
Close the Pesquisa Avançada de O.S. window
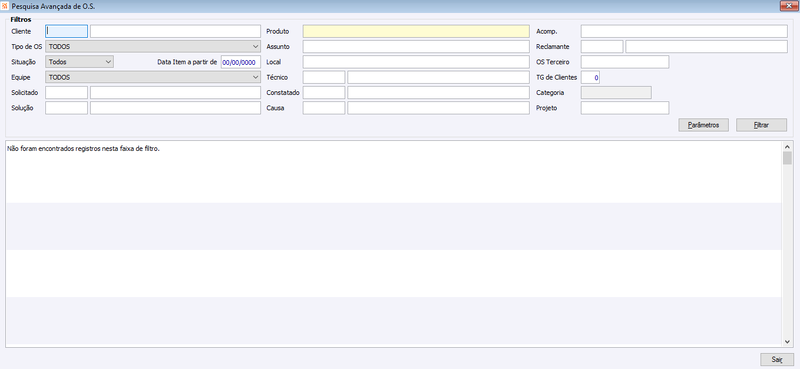[x=789, y=6]
